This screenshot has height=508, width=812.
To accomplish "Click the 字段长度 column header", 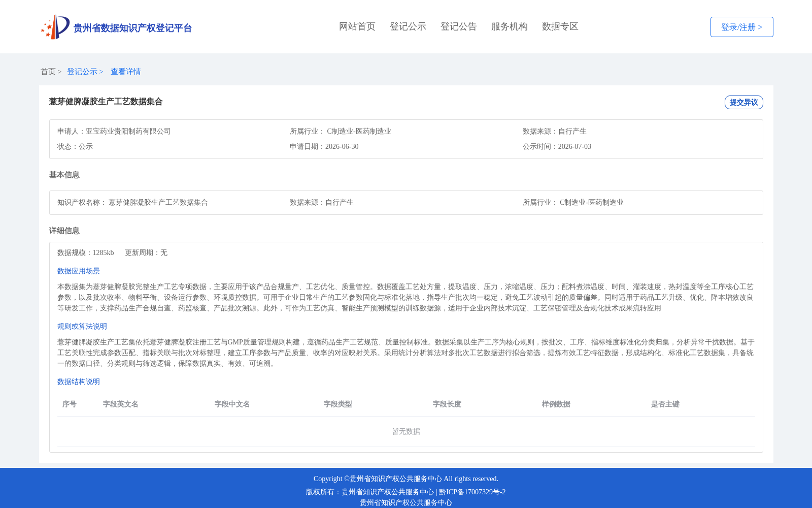I will 447,404.
